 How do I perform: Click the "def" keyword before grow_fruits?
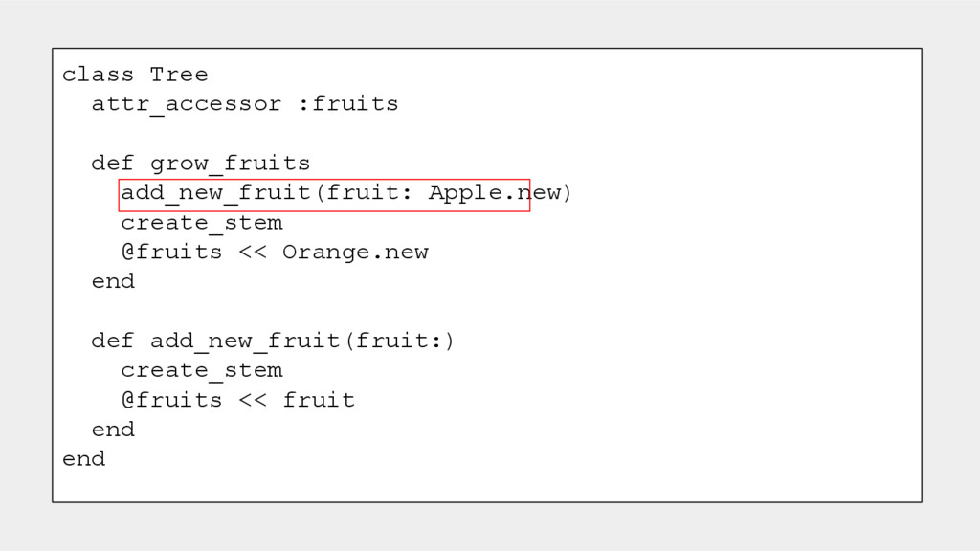[x=112, y=164]
